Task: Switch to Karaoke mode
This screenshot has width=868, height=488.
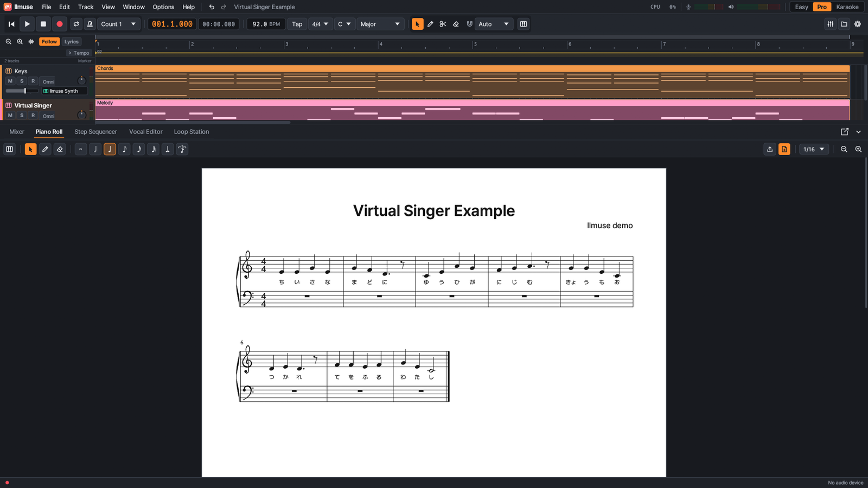Action: [847, 7]
